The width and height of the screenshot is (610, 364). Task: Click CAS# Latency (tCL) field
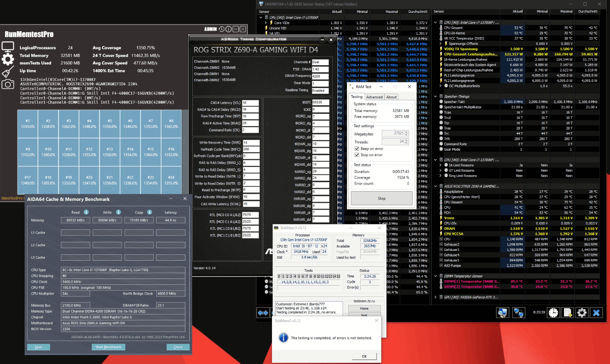(250, 103)
